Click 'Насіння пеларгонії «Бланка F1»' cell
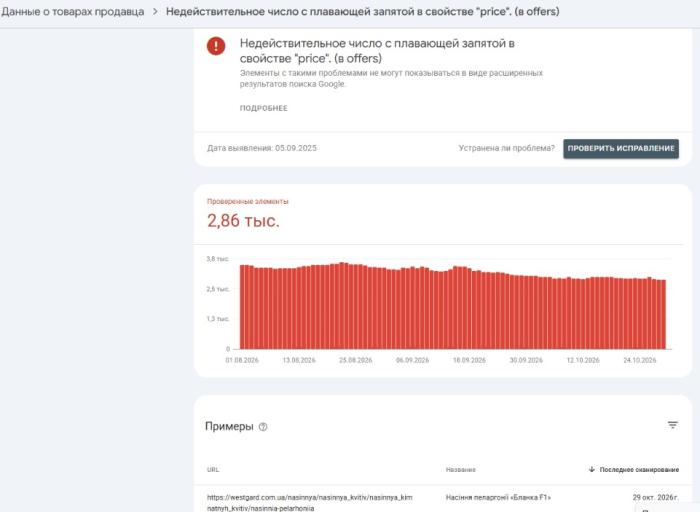Screen dimensions: 700x512 (498, 497)
